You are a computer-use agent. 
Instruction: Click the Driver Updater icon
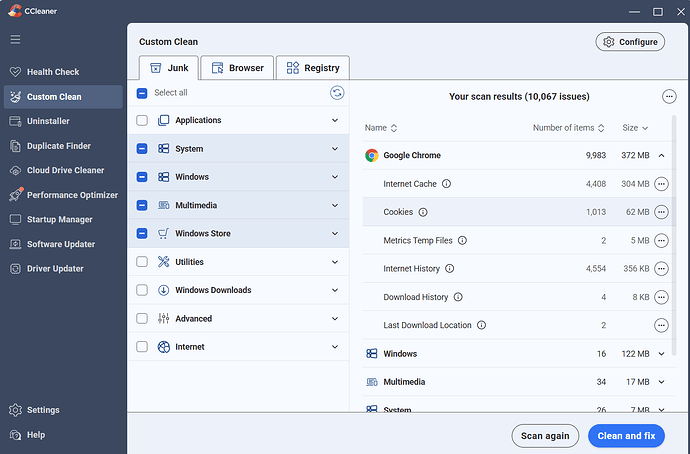[15, 269]
